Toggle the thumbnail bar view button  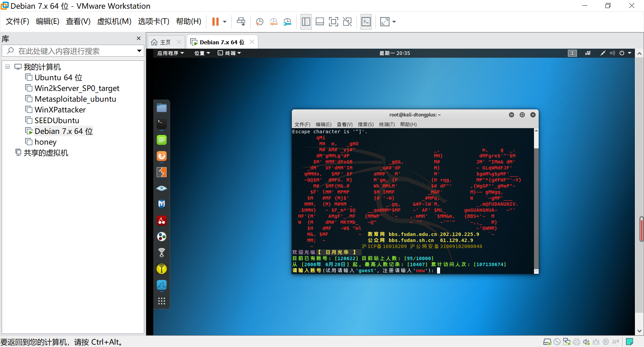pos(320,22)
